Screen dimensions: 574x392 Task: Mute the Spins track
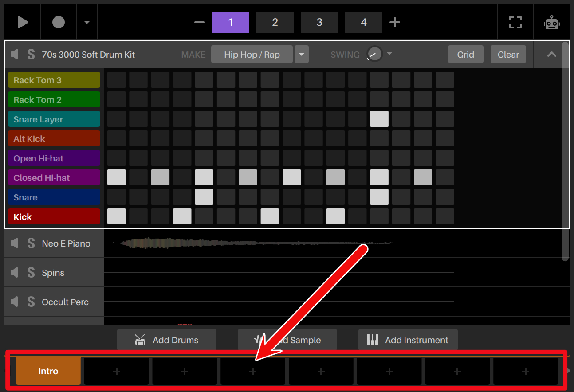[14, 272]
